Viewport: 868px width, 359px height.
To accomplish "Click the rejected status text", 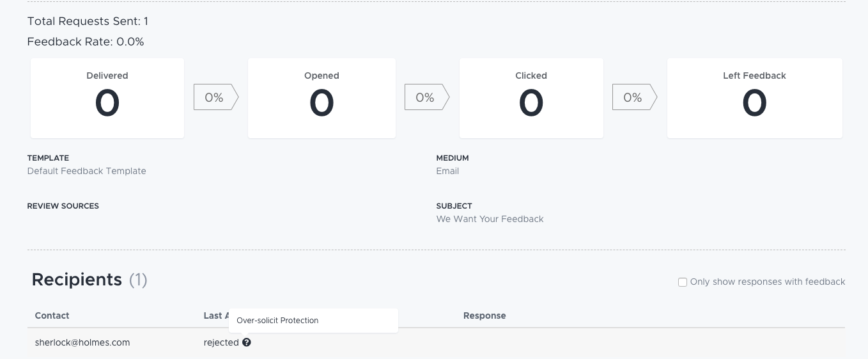I will point(221,343).
